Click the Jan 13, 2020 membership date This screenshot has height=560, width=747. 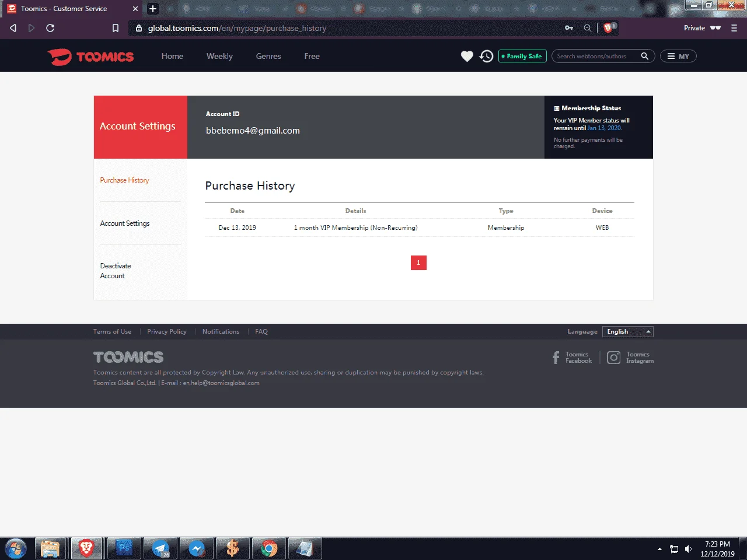(605, 128)
